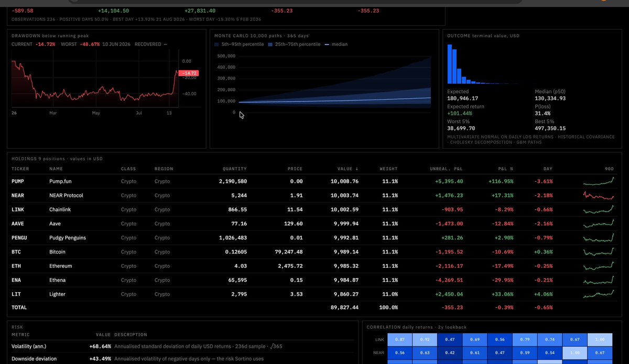Sort holdings by the PRICE column header
Image resolution: width=629 pixels, height=364 pixels.
coord(295,169)
